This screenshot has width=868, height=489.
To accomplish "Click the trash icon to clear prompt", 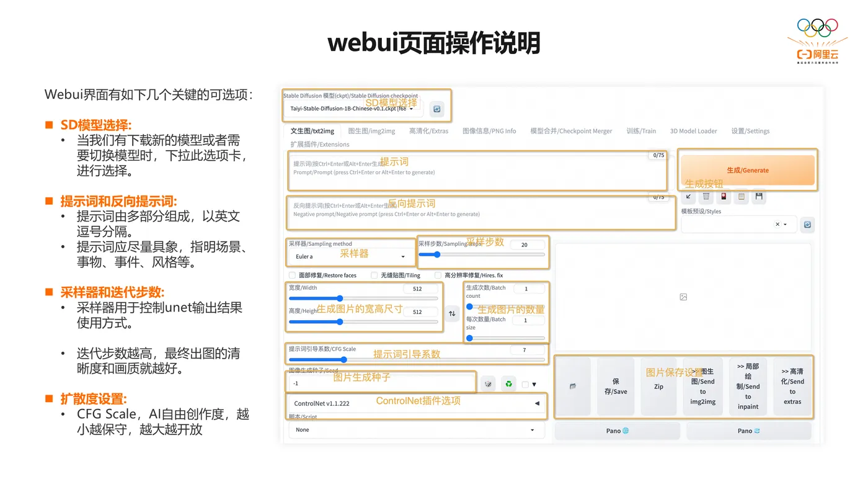I will coord(706,197).
